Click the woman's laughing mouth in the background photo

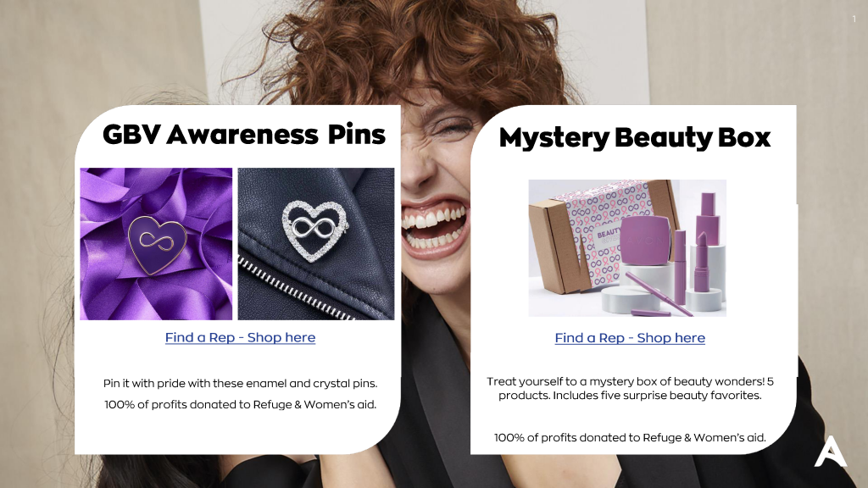tap(436, 225)
